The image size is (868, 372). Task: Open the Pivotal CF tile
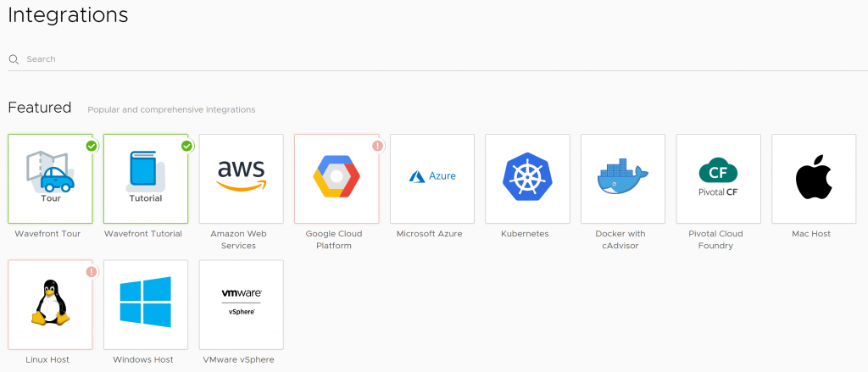(x=719, y=178)
